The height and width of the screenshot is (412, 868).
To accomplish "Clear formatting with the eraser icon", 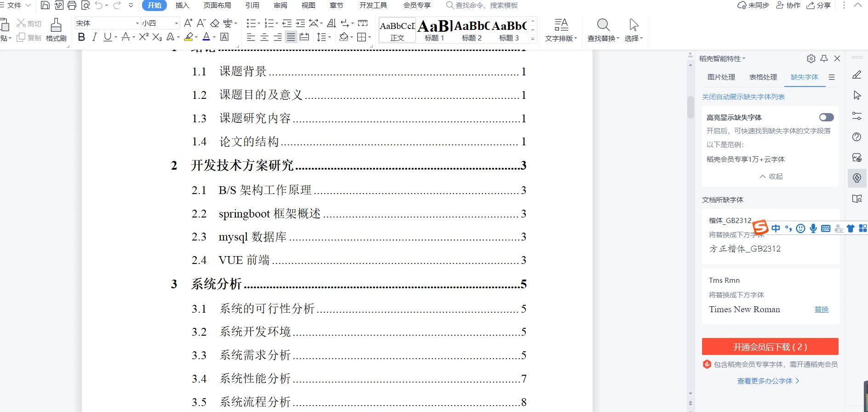I will click(x=214, y=23).
